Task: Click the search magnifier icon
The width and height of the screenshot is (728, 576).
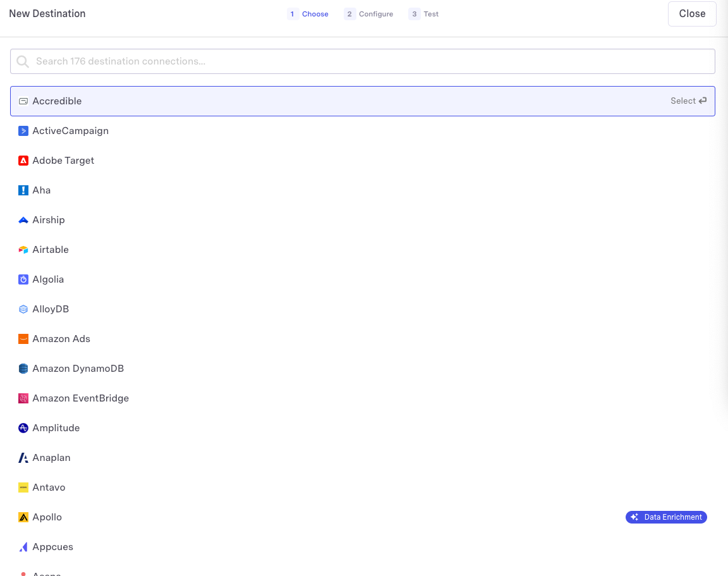Action: pos(23,61)
